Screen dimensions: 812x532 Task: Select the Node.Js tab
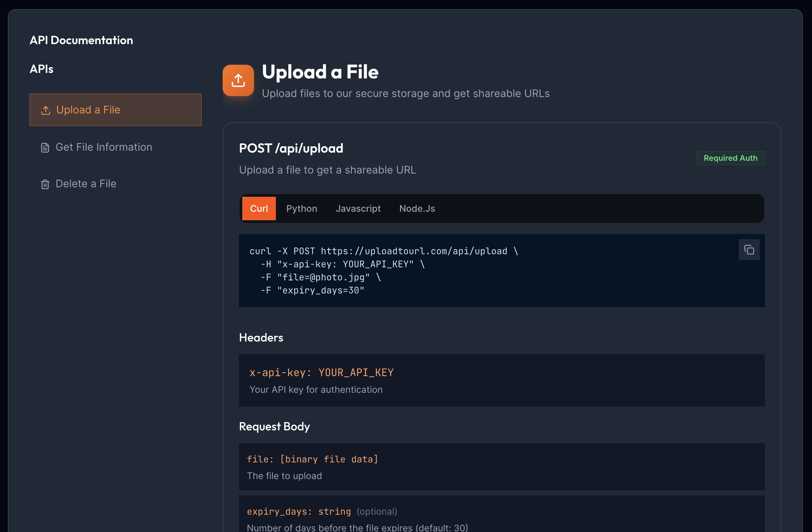pos(417,208)
